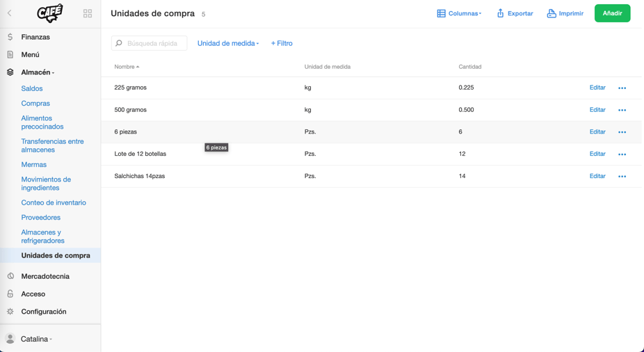The width and height of the screenshot is (644, 352).
Task: Select the Salchichas 14pzas name
Action: point(140,176)
